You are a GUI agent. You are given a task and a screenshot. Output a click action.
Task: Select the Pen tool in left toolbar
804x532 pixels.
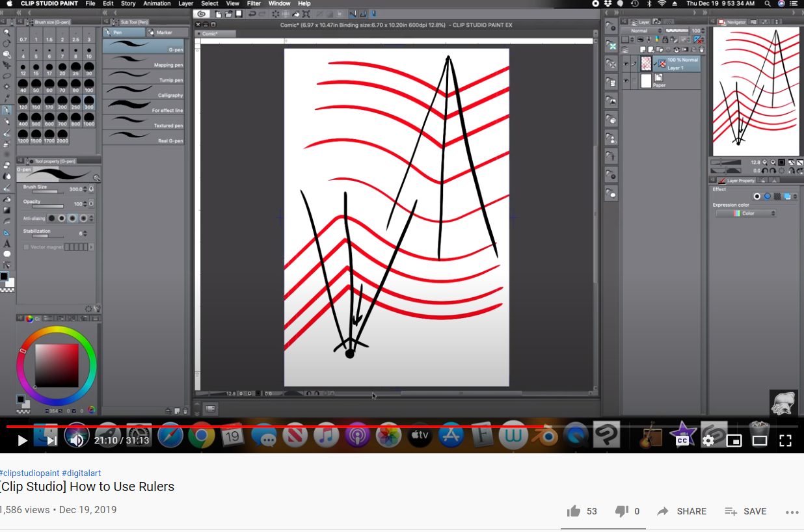7,110
